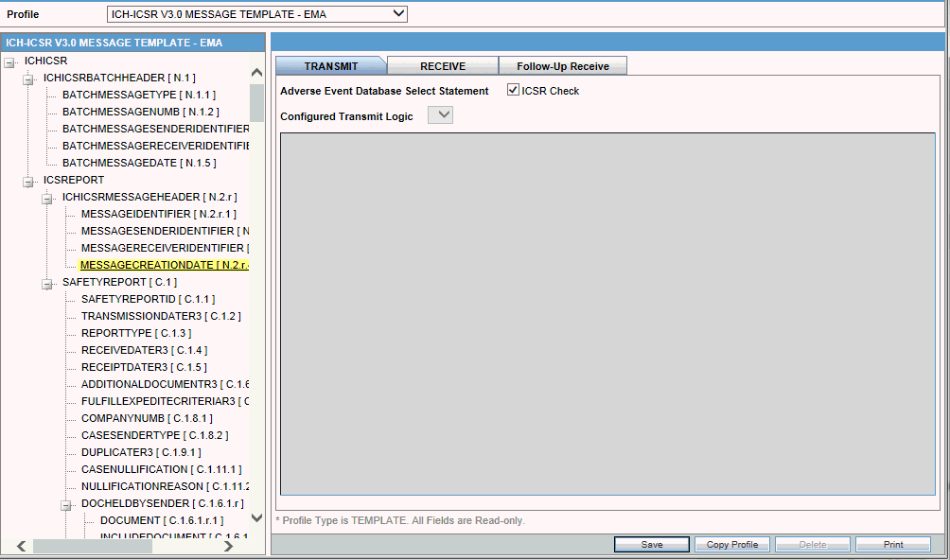
Task: Open the Profile template selector
Action: click(x=396, y=13)
